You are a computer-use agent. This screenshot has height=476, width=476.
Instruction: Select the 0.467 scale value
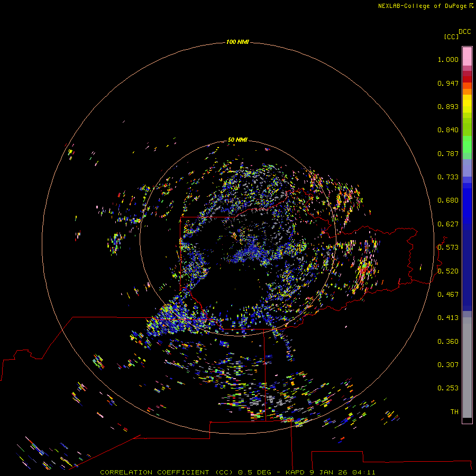click(448, 295)
